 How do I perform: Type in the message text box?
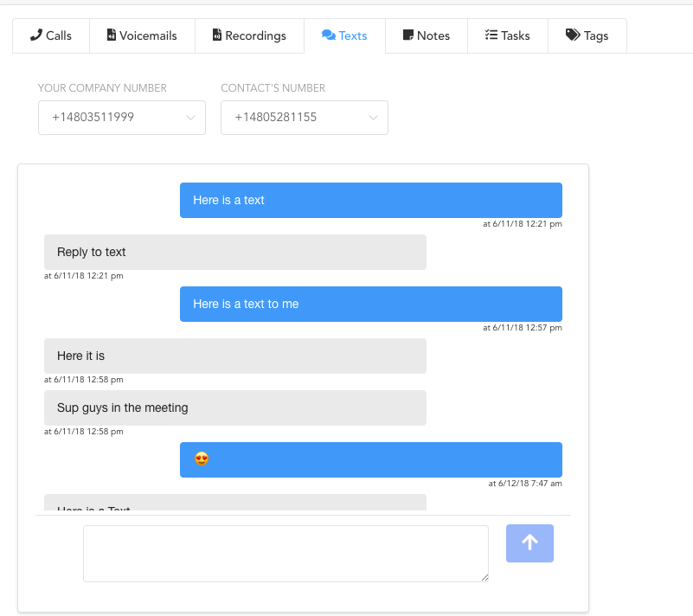pyautogui.click(x=286, y=553)
